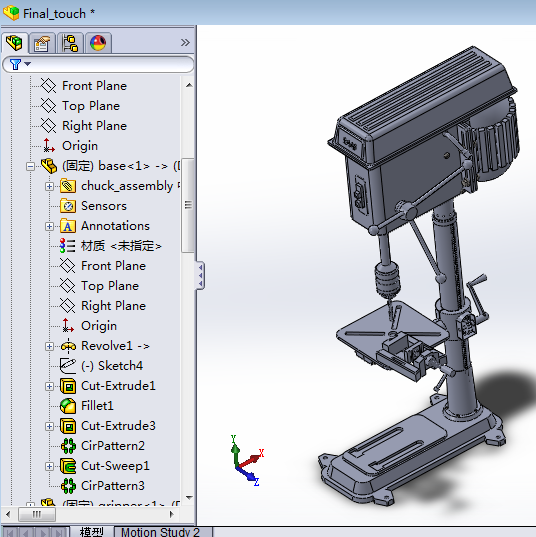The image size is (536, 537).
Task: Click the horizontal scrollbar right arrow
Action: 172,514
